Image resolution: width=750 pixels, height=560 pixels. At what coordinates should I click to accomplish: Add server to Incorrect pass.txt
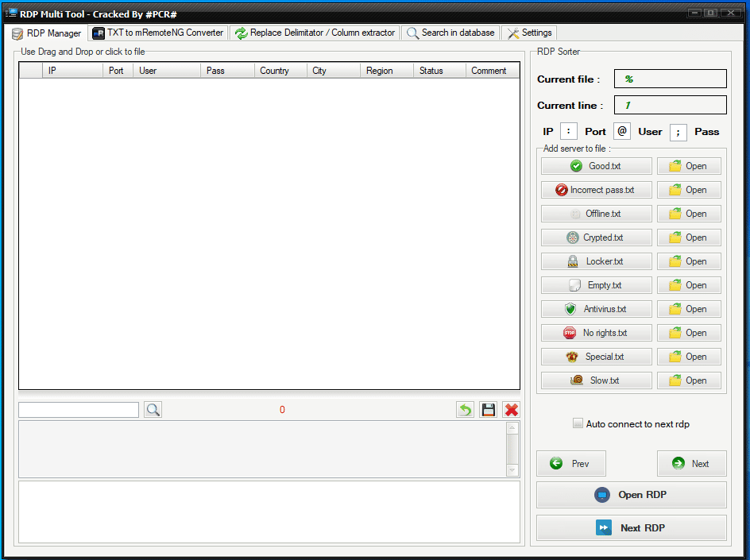(x=596, y=190)
